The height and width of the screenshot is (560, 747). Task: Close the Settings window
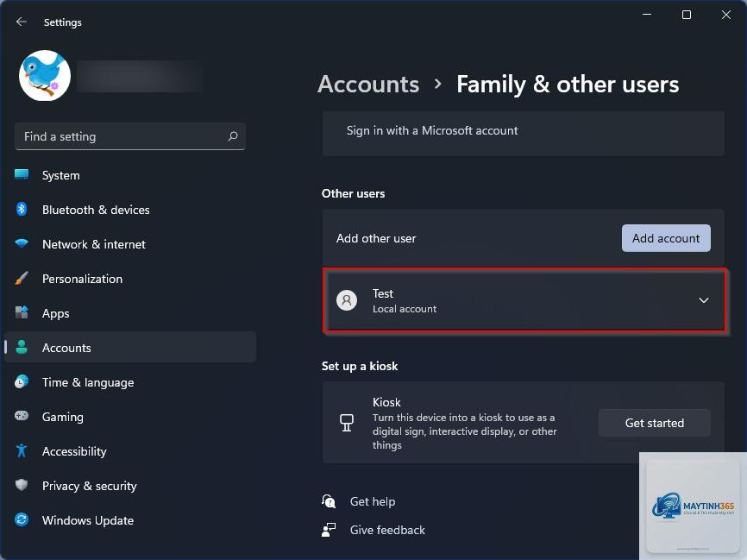(x=726, y=15)
